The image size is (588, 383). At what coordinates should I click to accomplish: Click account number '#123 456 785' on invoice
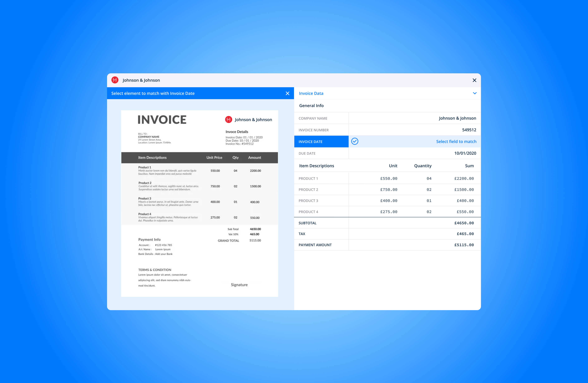coord(163,245)
